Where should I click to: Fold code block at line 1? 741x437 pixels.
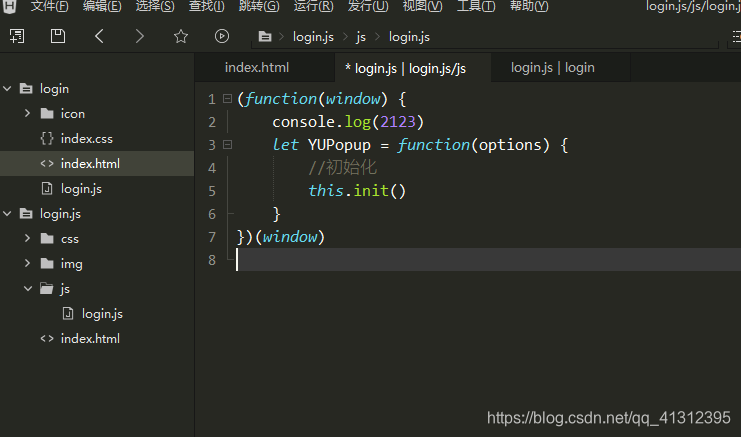[227, 99]
